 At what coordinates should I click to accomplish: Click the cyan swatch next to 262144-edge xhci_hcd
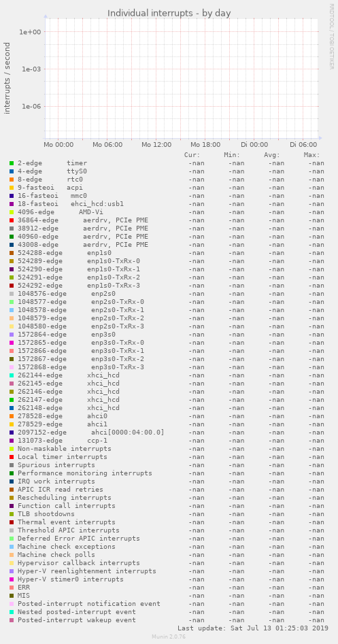pyautogui.click(x=12, y=375)
